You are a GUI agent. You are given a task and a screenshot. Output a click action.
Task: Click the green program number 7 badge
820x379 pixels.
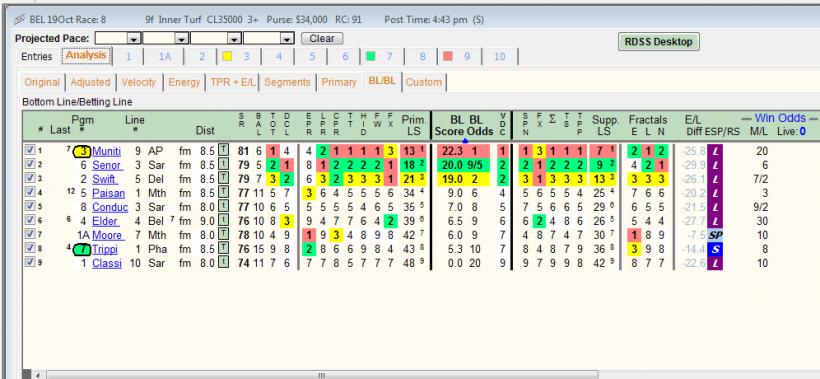tap(81, 249)
